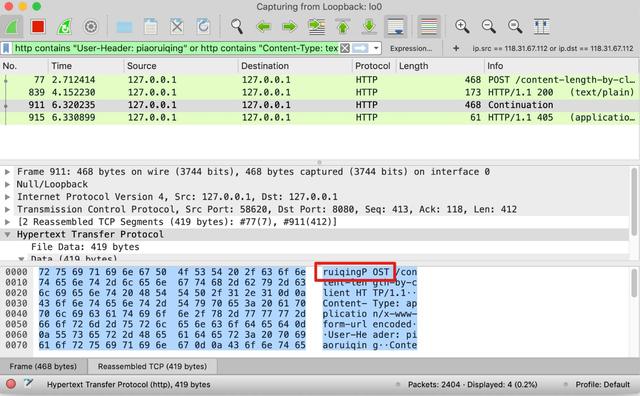Screen dimensions: 640x396
Task: Reset text zoom to normal size
Action: point(515,27)
